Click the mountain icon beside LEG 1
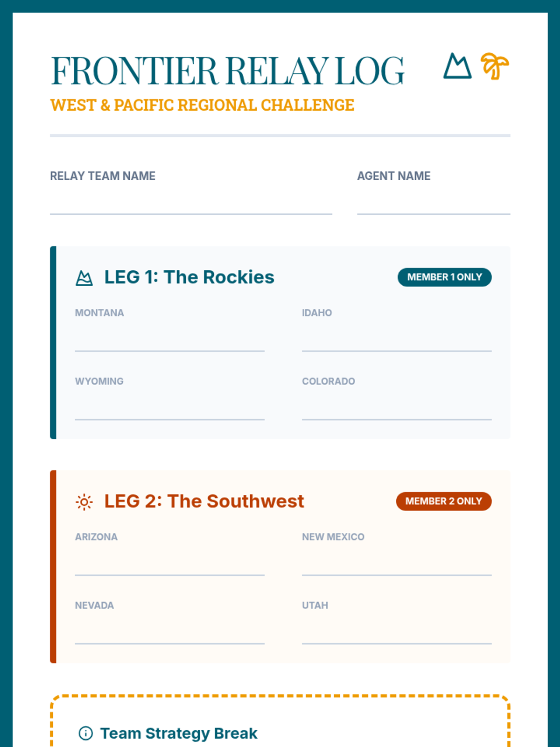560x747 pixels. (x=84, y=278)
